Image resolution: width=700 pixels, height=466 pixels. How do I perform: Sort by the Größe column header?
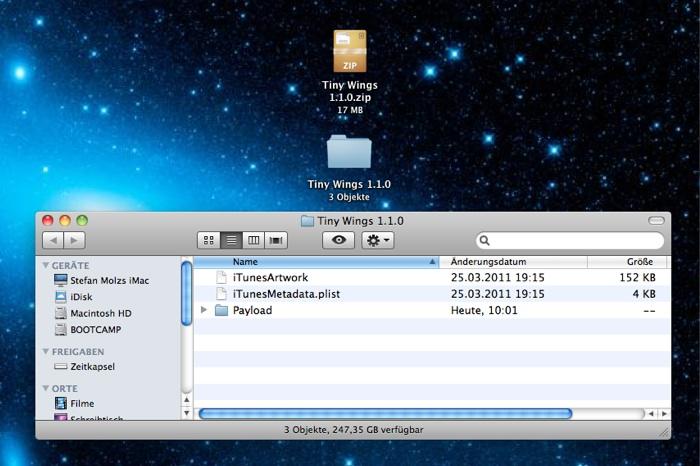pos(627,262)
